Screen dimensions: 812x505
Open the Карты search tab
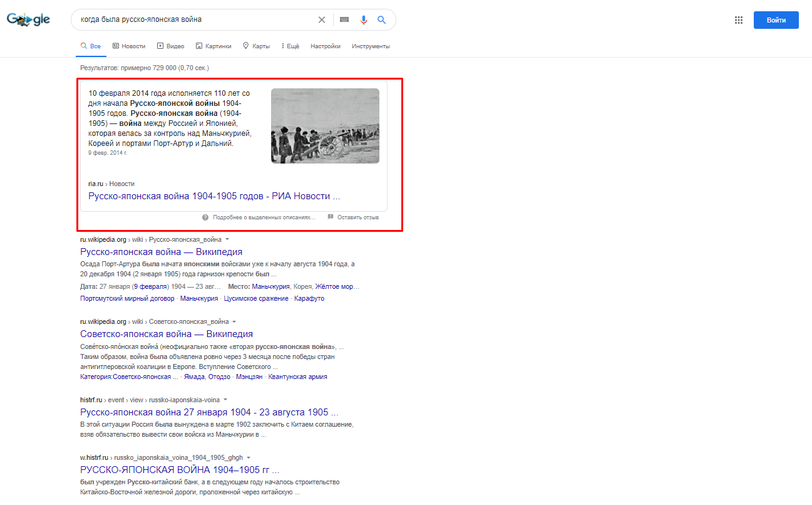(x=256, y=46)
